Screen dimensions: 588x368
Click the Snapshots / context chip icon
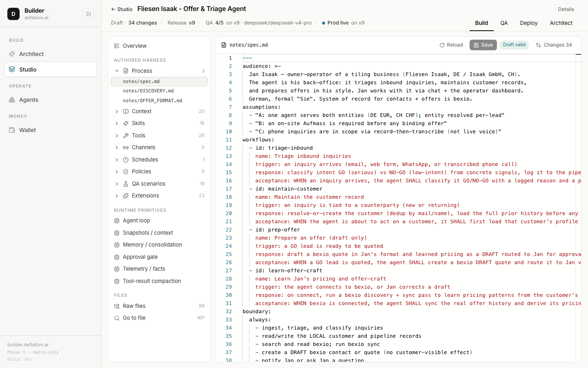click(x=117, y=233)
